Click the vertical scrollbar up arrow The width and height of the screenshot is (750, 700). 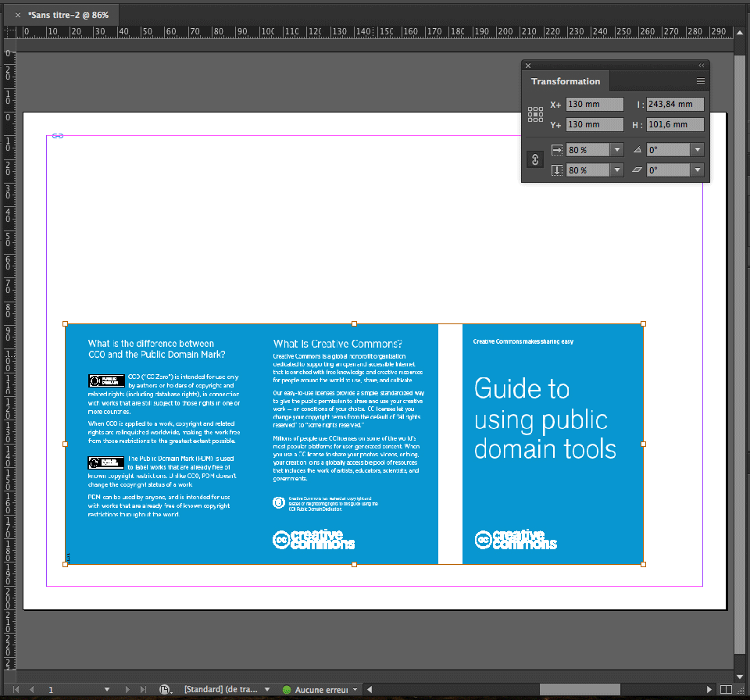point(740,33)
